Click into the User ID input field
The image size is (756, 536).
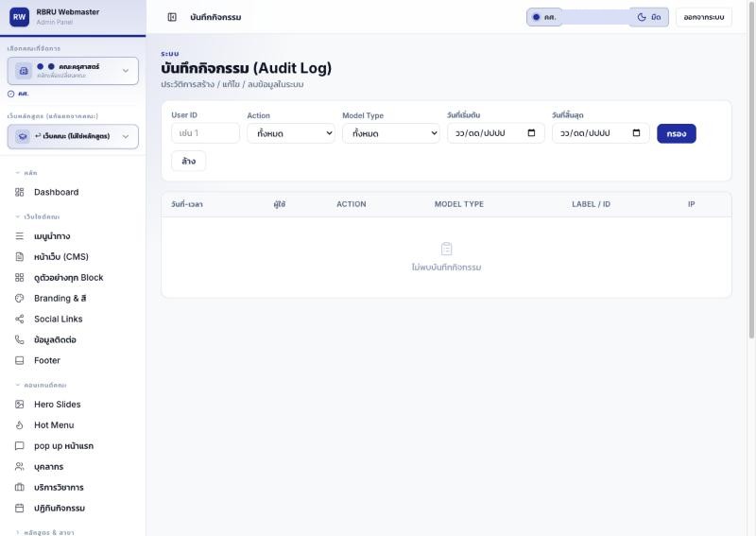(205, 133)
